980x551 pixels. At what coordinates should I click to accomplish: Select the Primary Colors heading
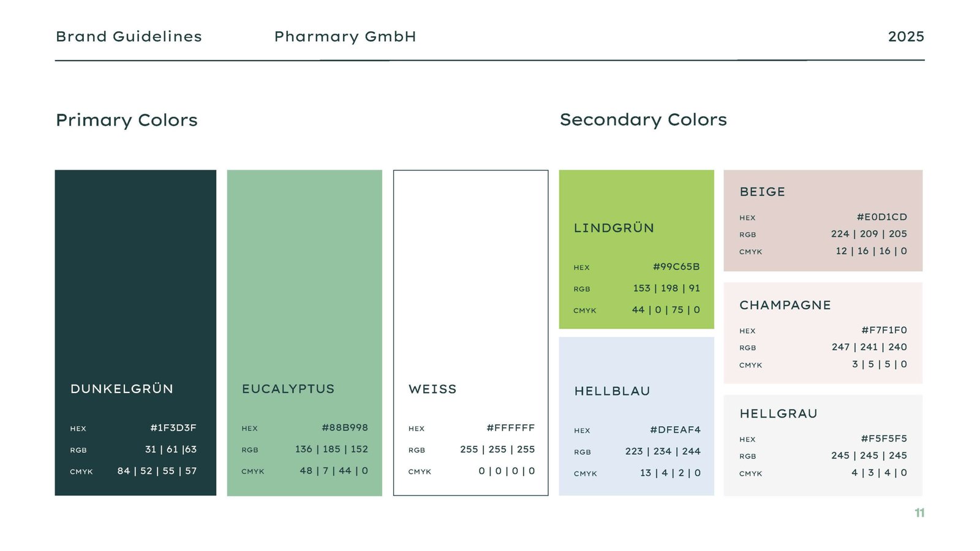127,120
